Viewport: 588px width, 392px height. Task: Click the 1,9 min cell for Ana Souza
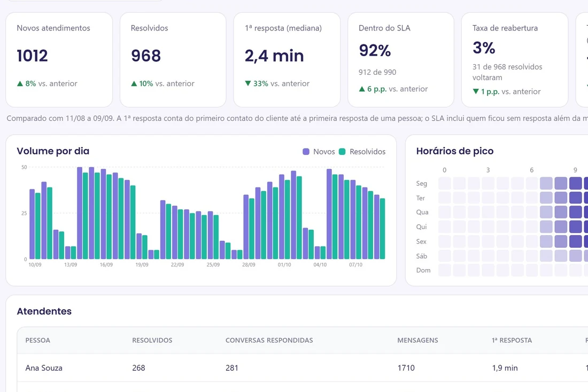(x=505, y=368)
